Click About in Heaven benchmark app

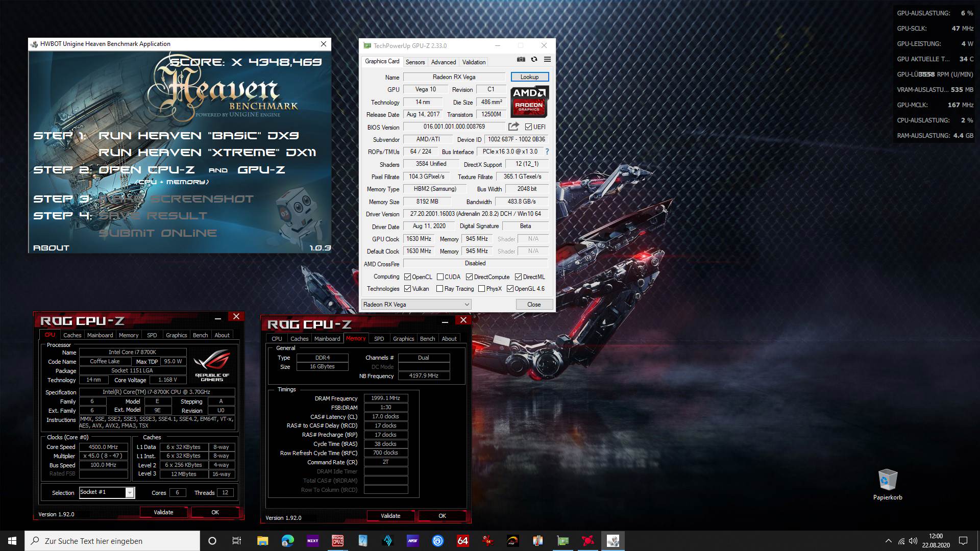(51, 248)
